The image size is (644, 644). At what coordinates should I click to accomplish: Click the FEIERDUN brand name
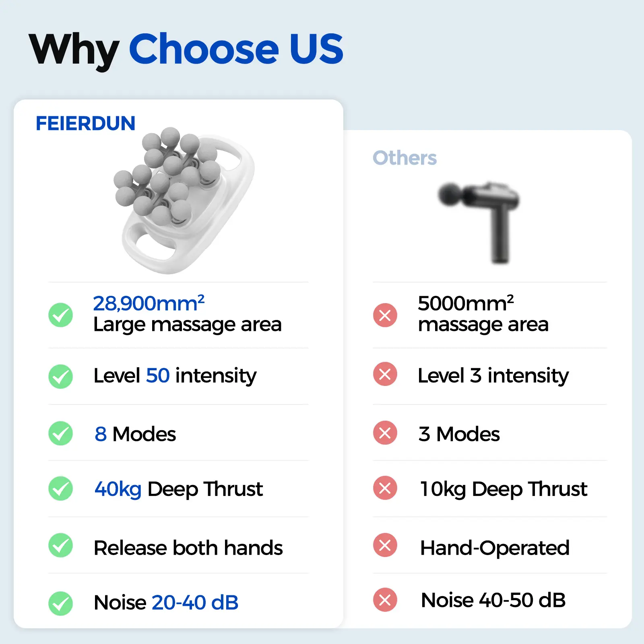point(85,124)
